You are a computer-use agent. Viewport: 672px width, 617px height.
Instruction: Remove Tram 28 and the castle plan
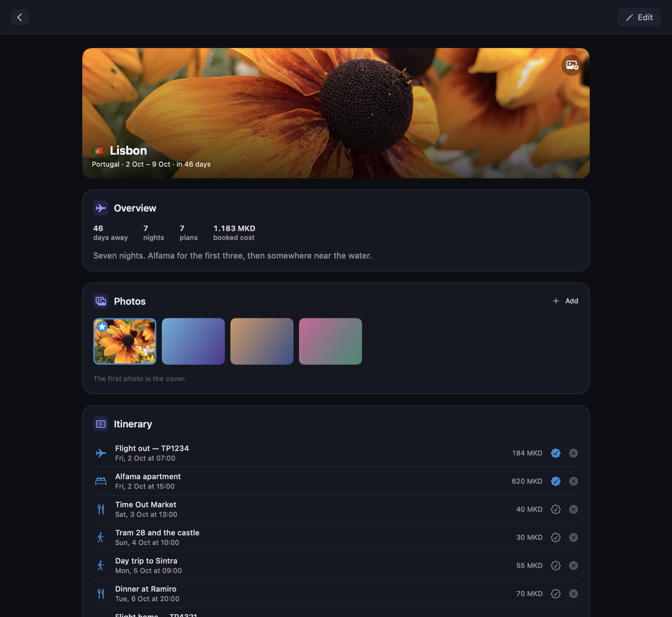coord(573,537)
